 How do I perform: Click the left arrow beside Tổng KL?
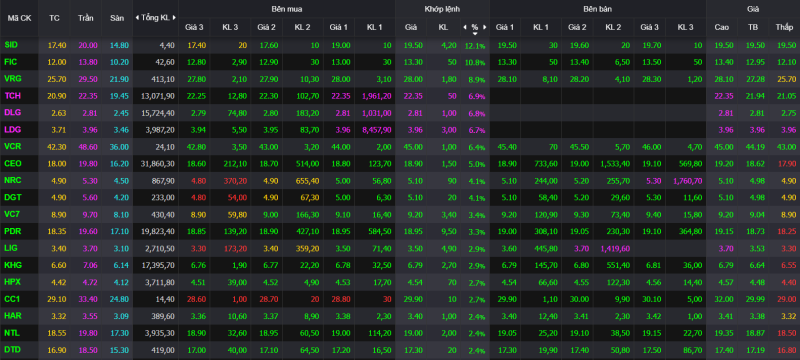[137, 18]
